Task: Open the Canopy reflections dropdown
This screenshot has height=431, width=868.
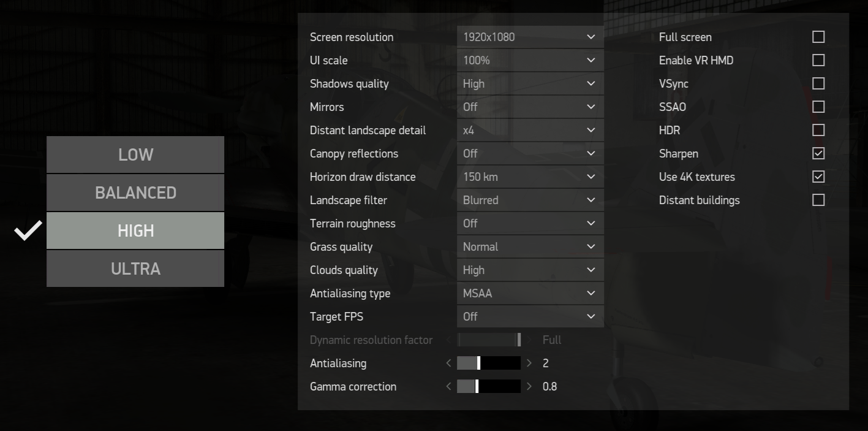Action: point(530,153)
